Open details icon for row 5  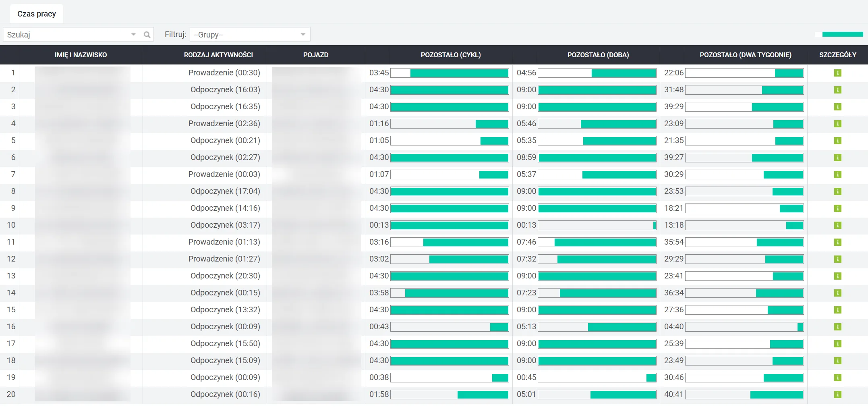coord(837,141)
